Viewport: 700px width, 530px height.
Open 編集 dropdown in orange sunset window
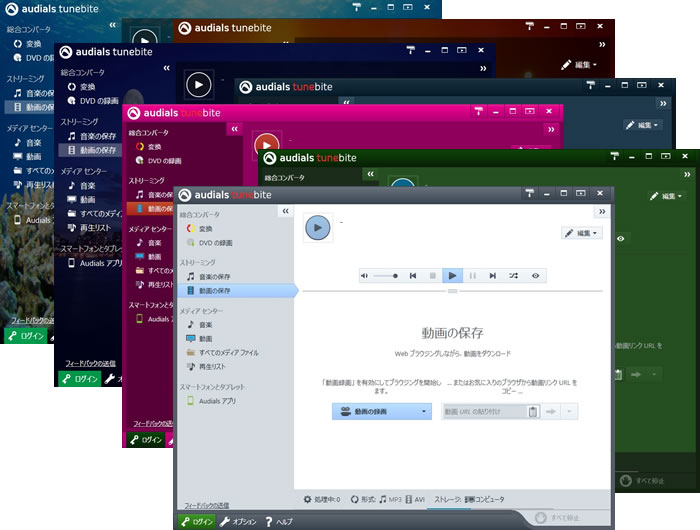(579, 65)
